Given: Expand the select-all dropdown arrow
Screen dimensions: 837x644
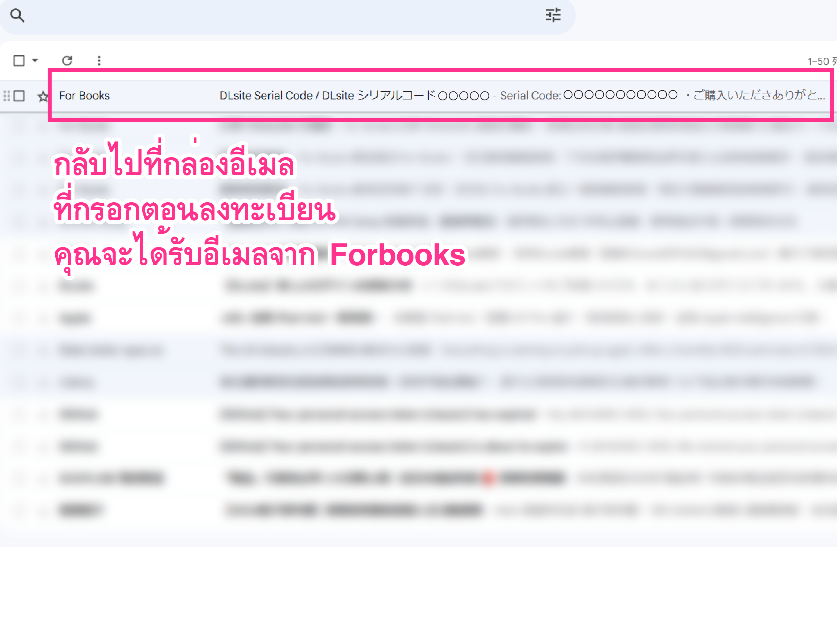Looking at the screenshot, I should (x=35, y=61).
